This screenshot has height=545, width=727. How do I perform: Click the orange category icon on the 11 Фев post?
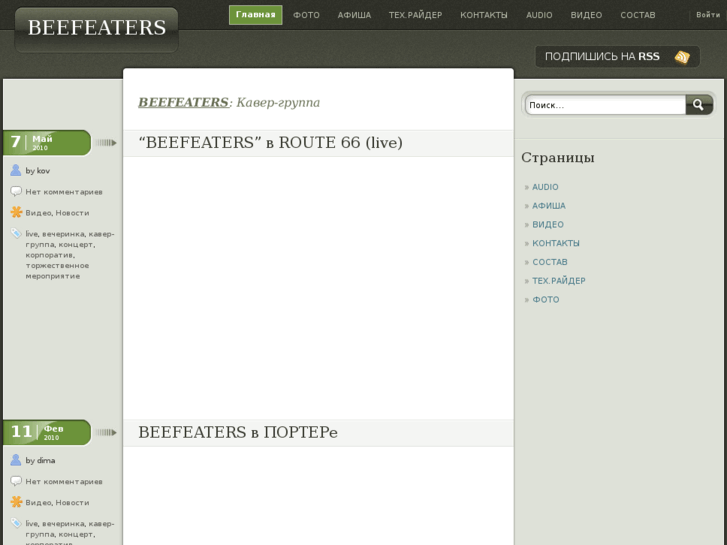click(16, 502)
